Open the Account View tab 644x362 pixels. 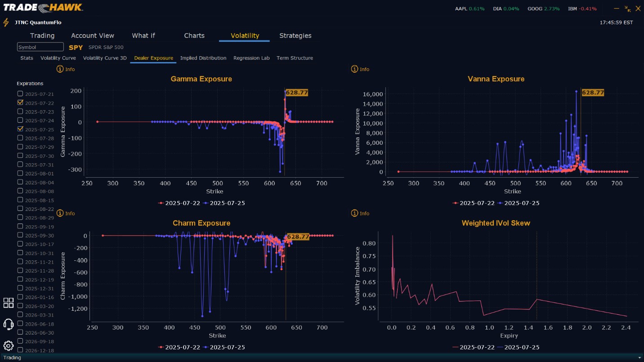tap(93, 36)
